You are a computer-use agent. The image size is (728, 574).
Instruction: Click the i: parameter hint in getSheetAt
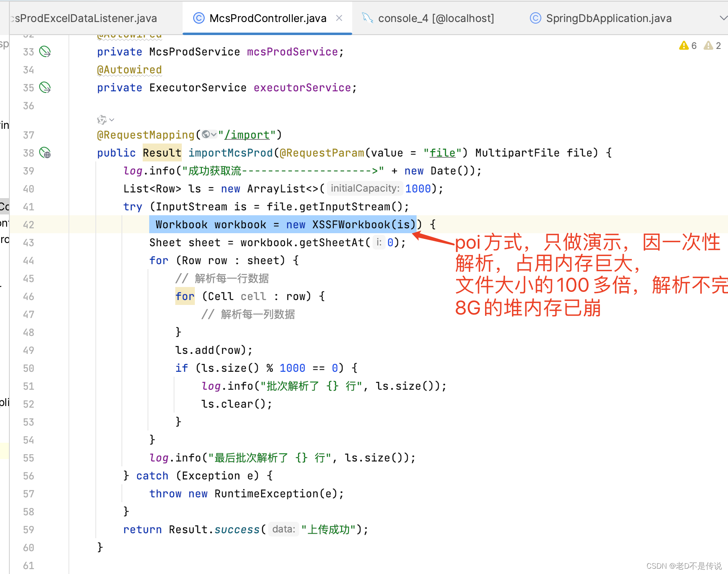pos(379,242)
